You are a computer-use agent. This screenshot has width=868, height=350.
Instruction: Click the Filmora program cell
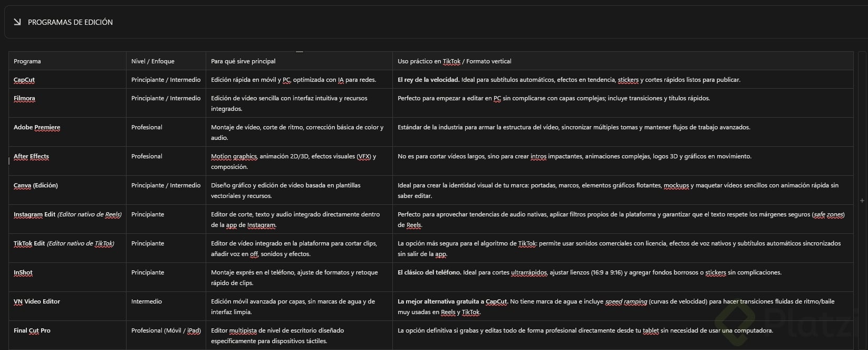click(67, 103)
